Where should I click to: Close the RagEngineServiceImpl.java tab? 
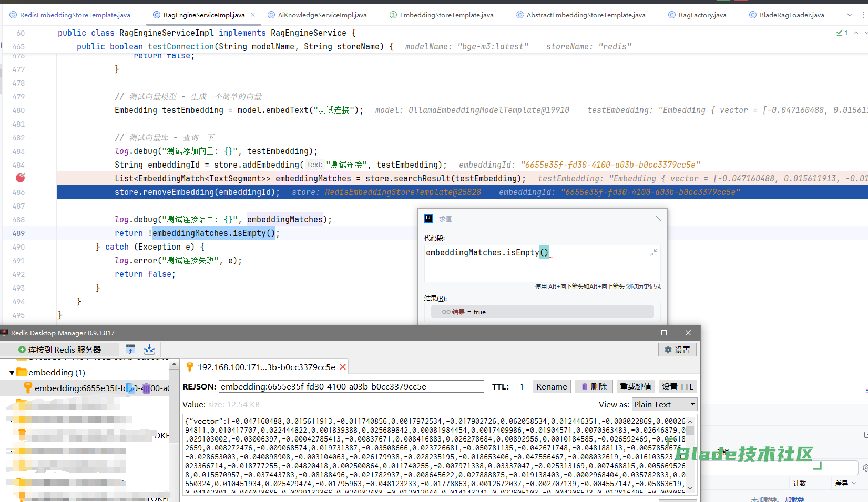[x=253, y=15]
